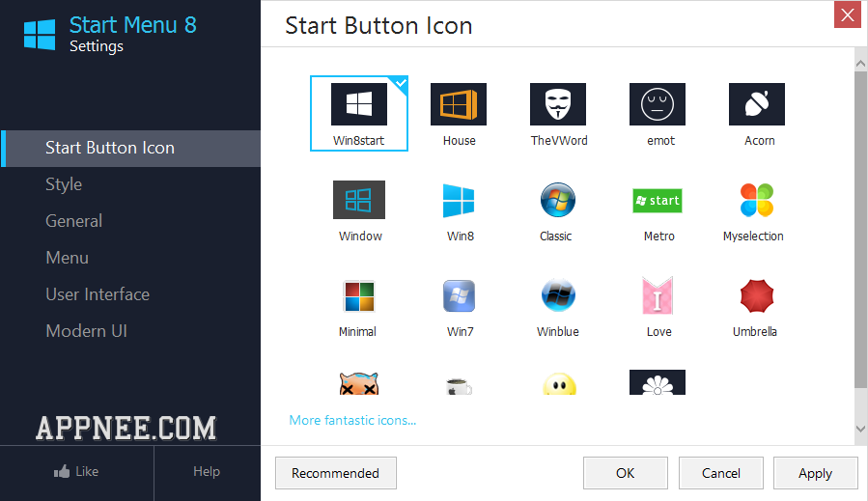Choose the pink Love icon
The image size is (868, 501).
click(x=658, y=296)
